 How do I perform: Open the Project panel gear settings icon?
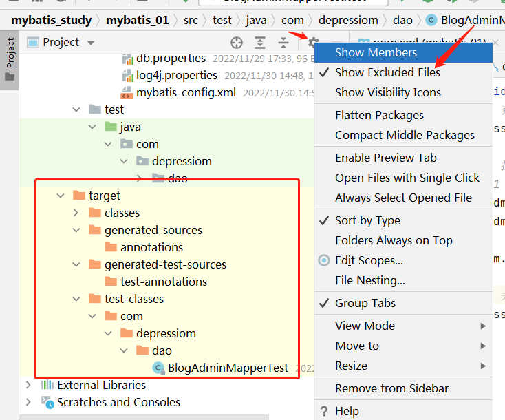(x=313, y=43)
